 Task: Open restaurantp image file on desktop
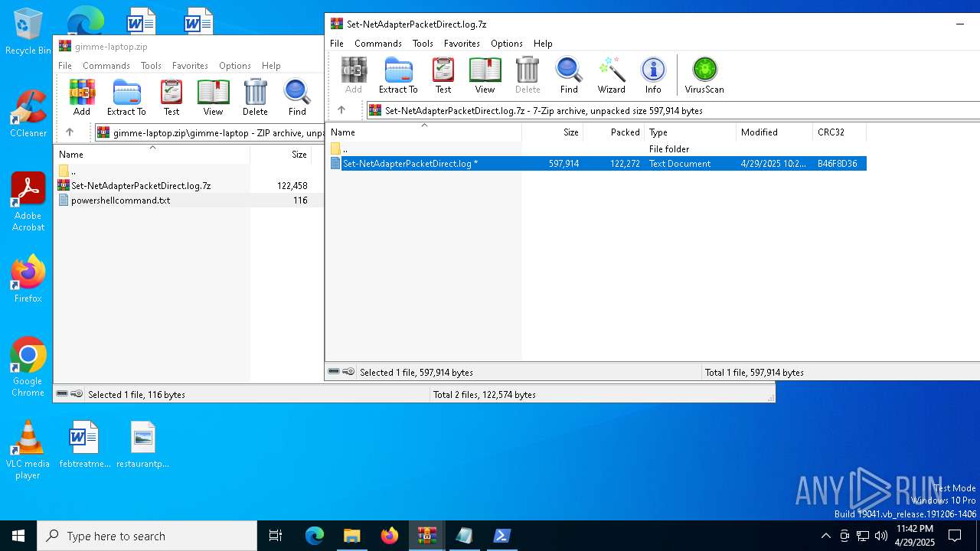[142, 444]
